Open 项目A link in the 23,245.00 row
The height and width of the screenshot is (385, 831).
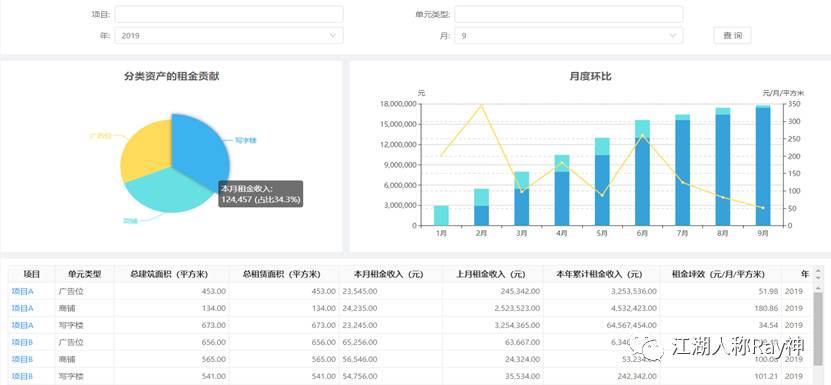tap(22, 325)
